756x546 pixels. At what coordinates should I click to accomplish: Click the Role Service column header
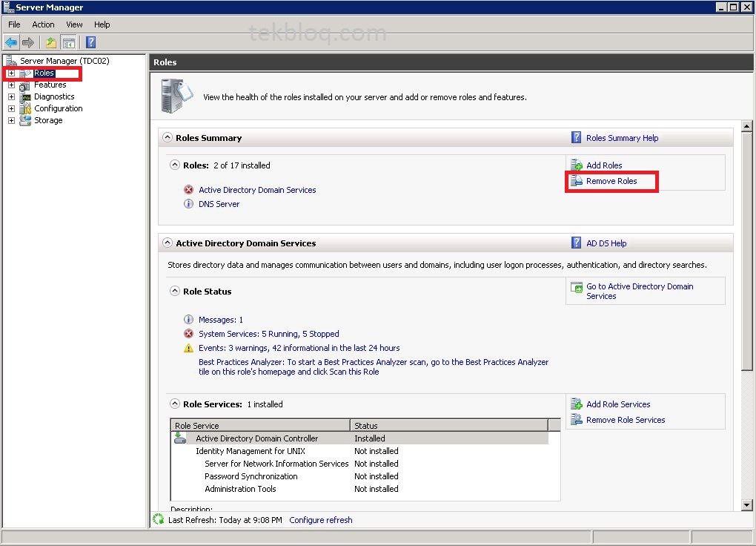point(260,425)
